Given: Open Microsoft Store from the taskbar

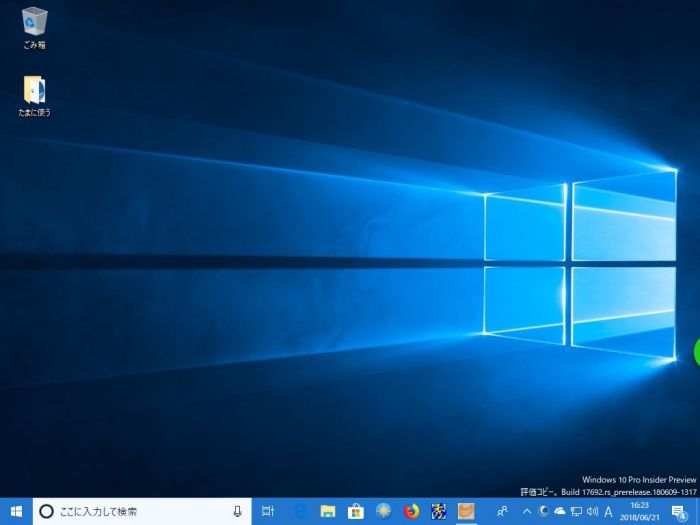Looking at the screenshot, I should (355, 511).
